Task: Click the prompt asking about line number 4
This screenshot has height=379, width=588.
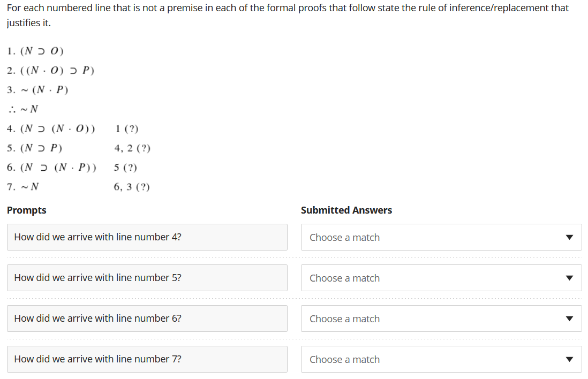Action: (147, 237)
